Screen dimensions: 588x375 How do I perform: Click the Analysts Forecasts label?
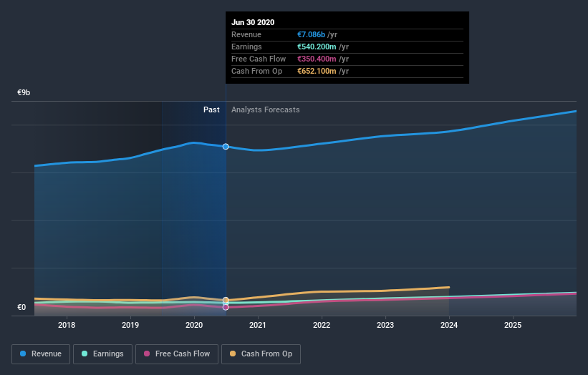266,109
